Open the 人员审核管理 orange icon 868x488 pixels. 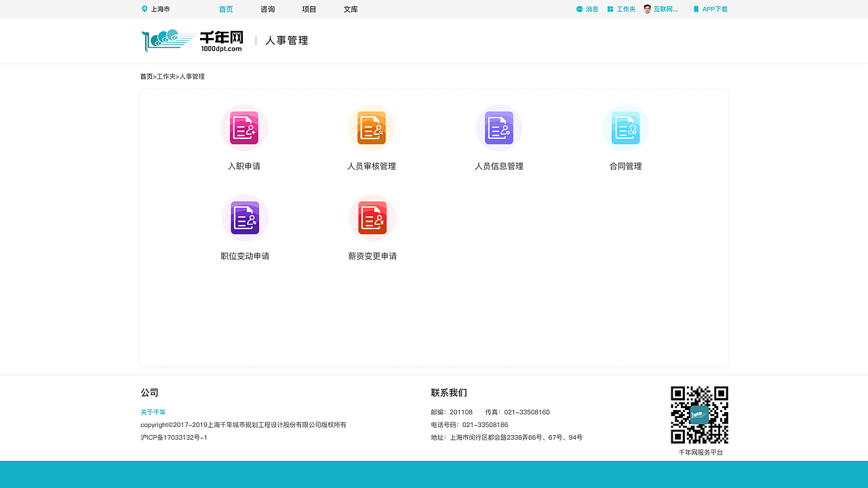click(372, 128)
